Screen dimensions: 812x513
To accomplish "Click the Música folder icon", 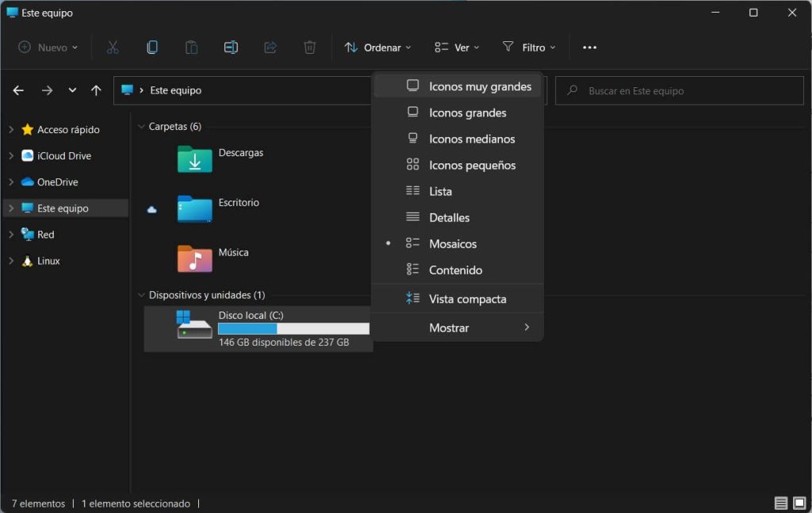I will tap(195, 258).
